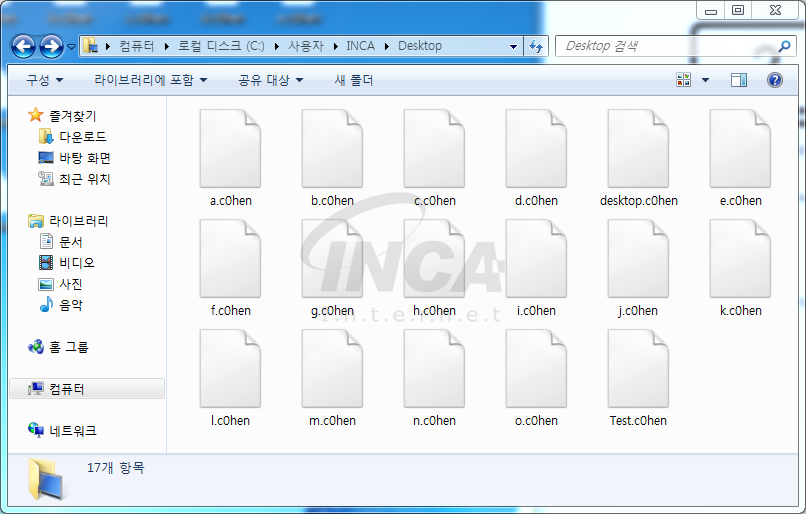Click 사용자 in the address breadcrumb

click(306, 46)
